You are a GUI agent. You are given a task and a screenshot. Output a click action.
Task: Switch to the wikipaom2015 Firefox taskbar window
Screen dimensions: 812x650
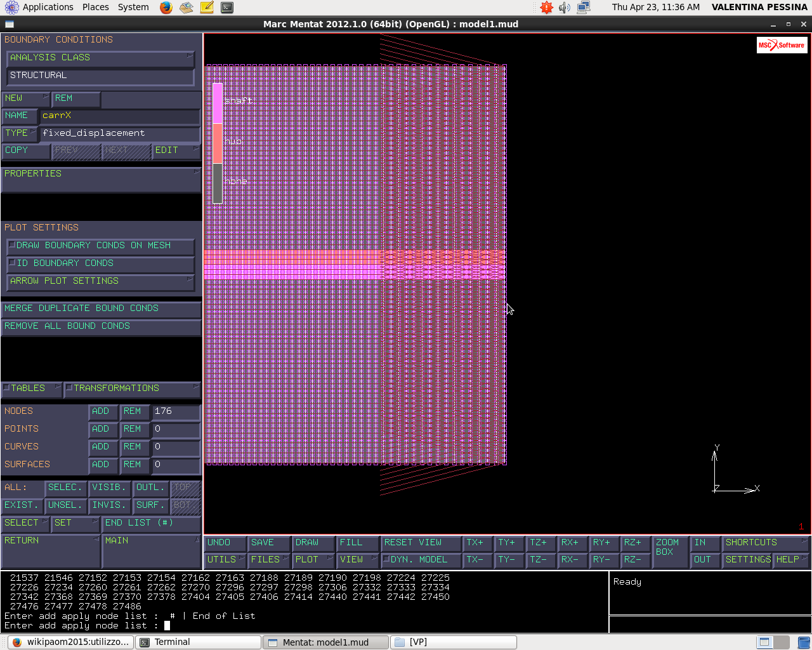pyautogui.click(x=71, y=642)
